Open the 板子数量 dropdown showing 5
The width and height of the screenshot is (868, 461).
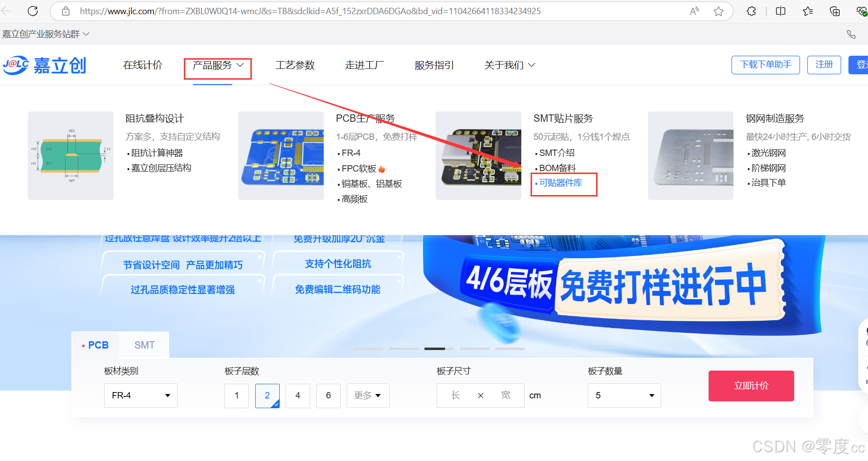click(x=624, y=395)
